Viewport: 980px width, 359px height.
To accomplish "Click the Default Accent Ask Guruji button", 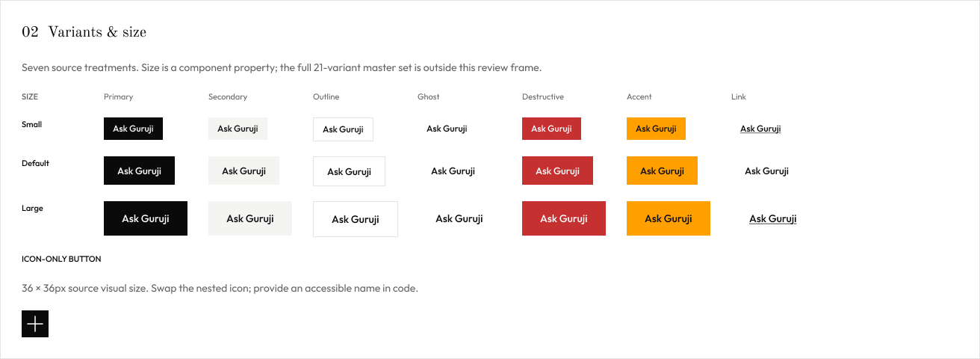I will click(662, 171).
